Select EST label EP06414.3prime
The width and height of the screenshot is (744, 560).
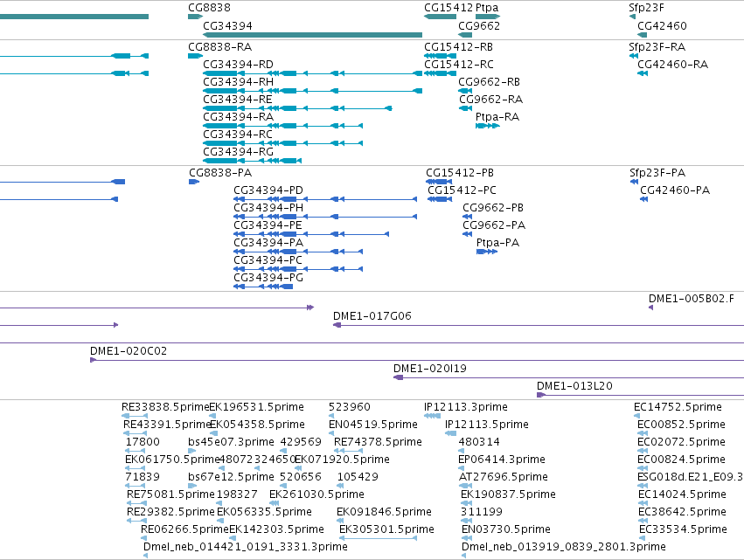[x=502, y=460]
